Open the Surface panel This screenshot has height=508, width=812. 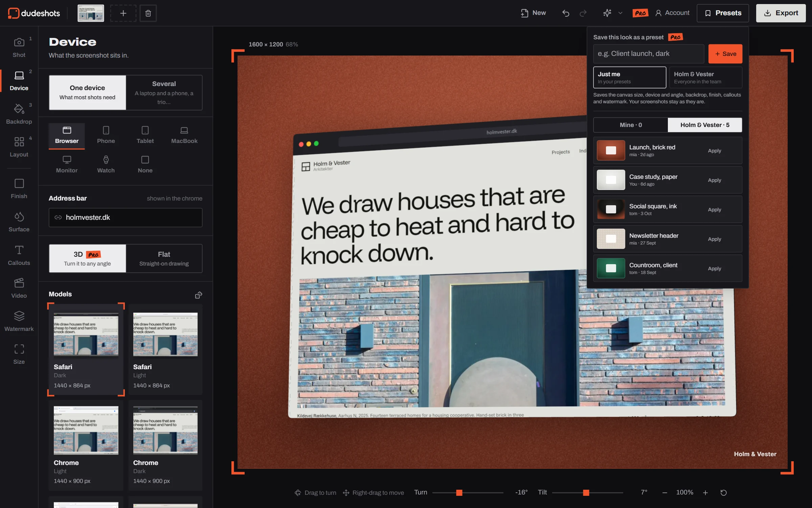(x=19, y=222)
